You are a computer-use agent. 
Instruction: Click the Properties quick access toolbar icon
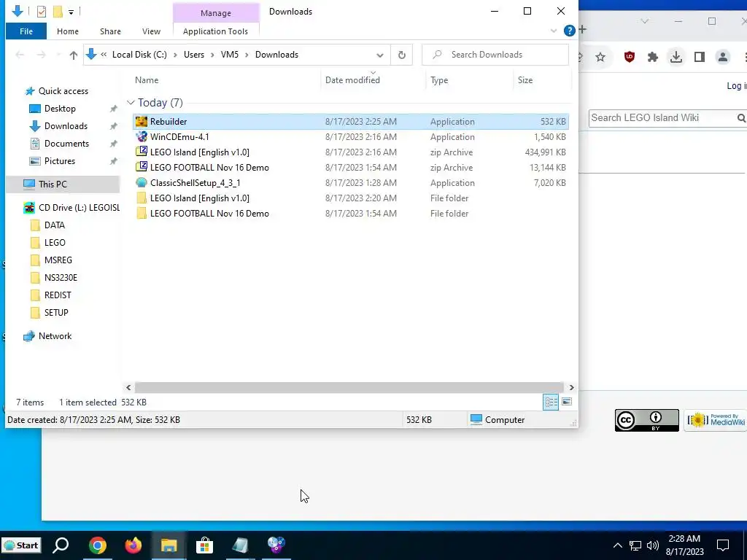tap(42, 11)
